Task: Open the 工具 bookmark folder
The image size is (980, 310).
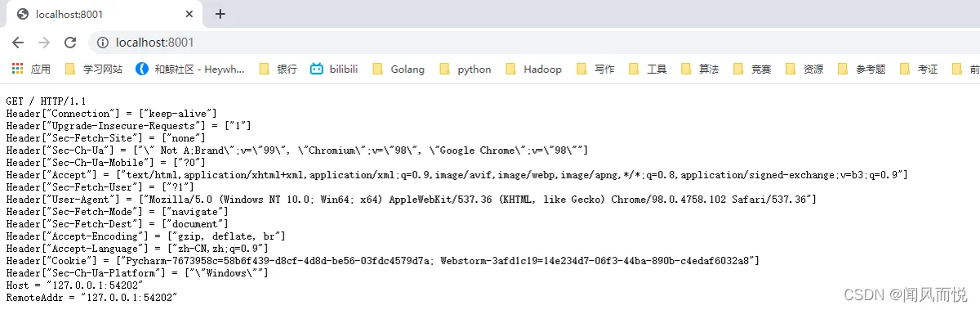Action: 648,70
